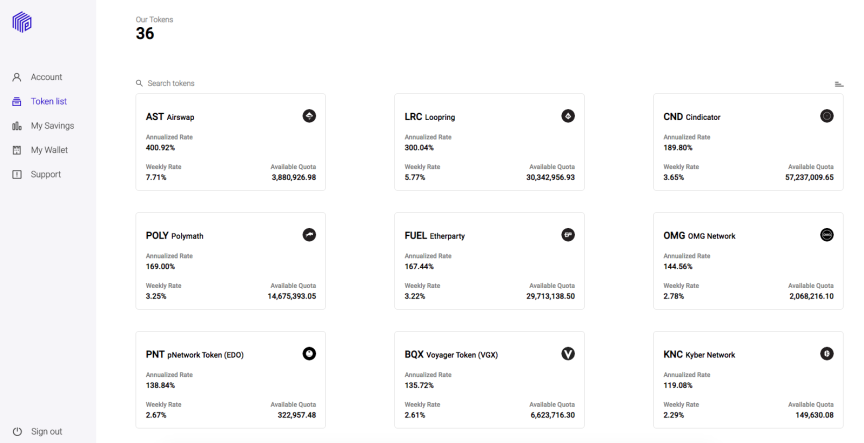The width and height of the screenshot is (864, 443).
Task: Click the purple app logo
Action: pos(22,22)
